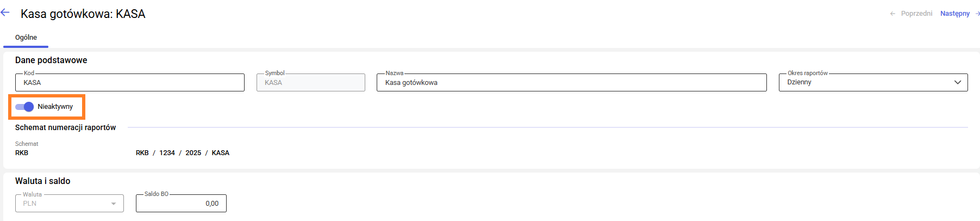This screenshot has height=221, width=980.
Task: Click the chevron arrow in the Dzienny field
Action: coord(958,83)
